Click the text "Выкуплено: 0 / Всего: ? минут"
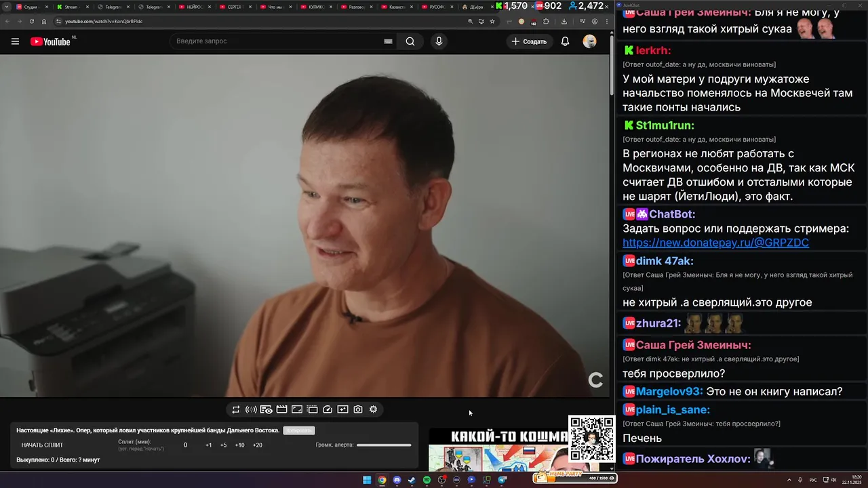This screenshot has height=488, width=868. point(58,460)
